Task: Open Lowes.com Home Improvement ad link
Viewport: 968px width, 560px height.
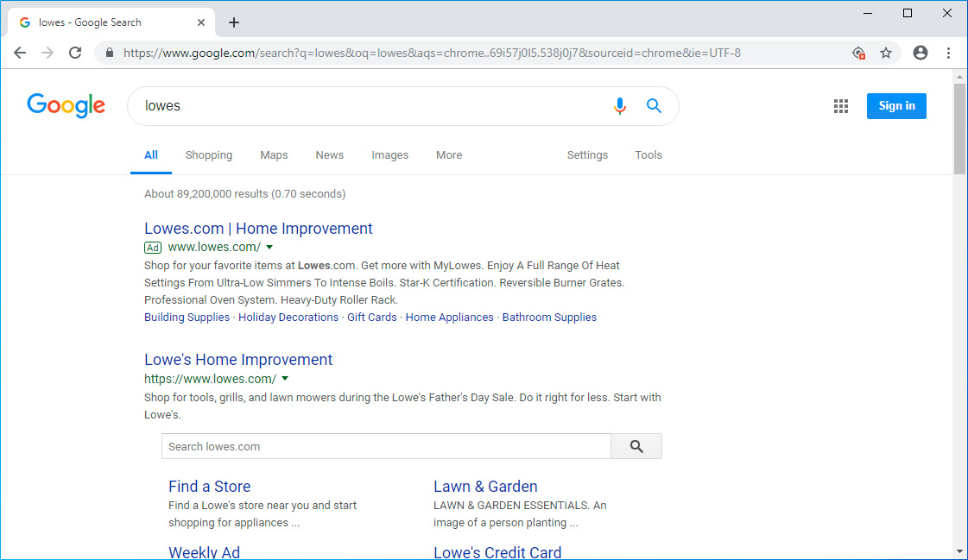Action: point(258,229)
